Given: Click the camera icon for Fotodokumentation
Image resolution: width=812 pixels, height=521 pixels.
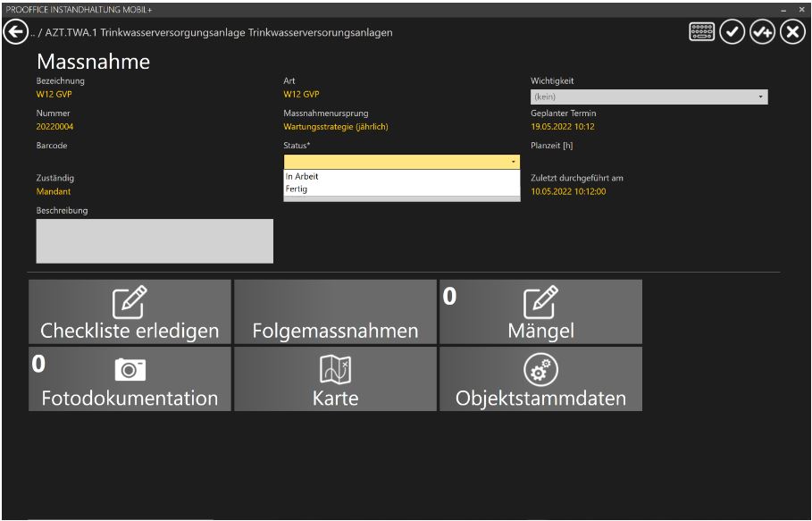Looking at the screenshot, I should tap(129, 370).
